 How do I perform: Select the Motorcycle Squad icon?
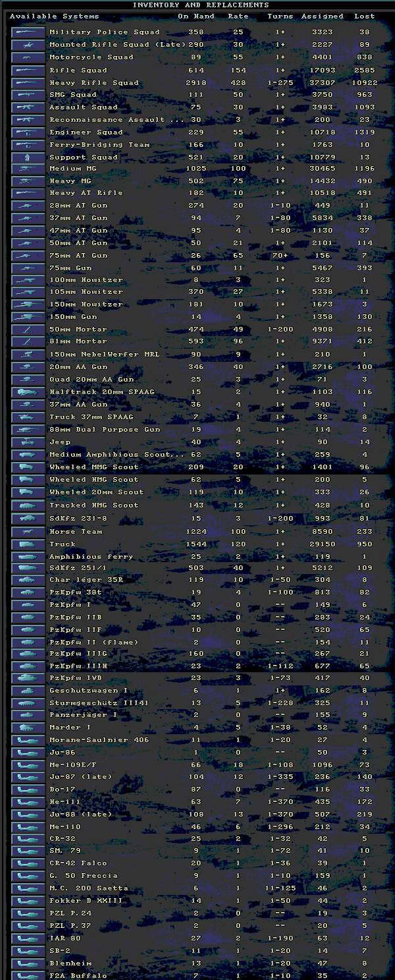28,57
